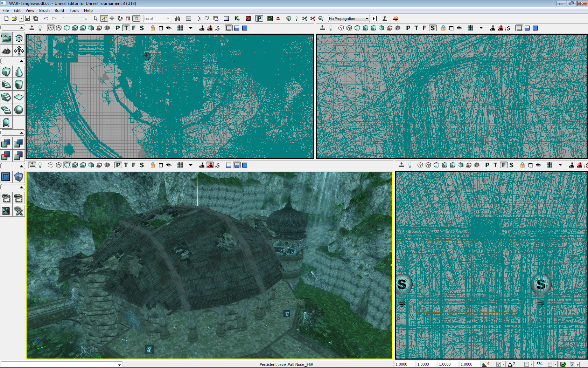Open the View menu

(x=30, y=11)
